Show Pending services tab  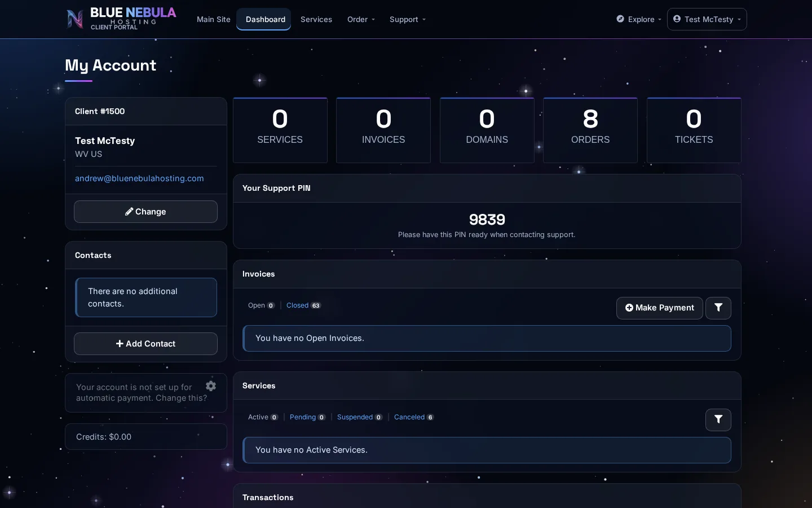pos(307,417)
